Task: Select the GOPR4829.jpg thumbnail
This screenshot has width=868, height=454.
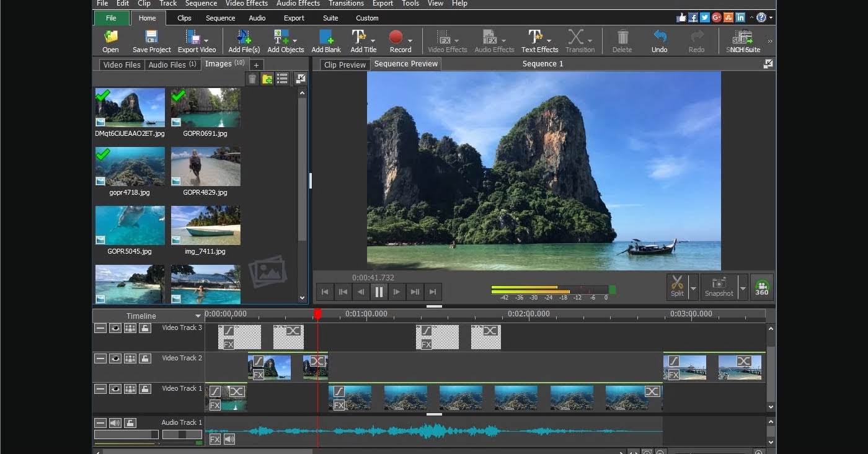Action: 205,167
